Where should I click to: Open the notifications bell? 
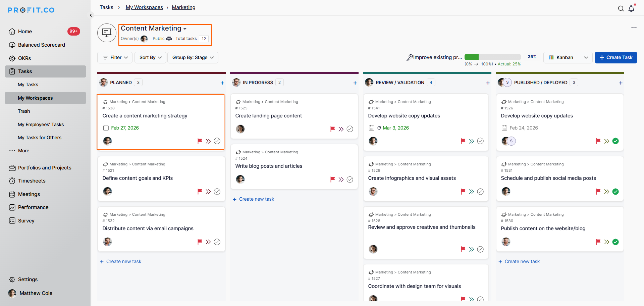pos(631,9)
